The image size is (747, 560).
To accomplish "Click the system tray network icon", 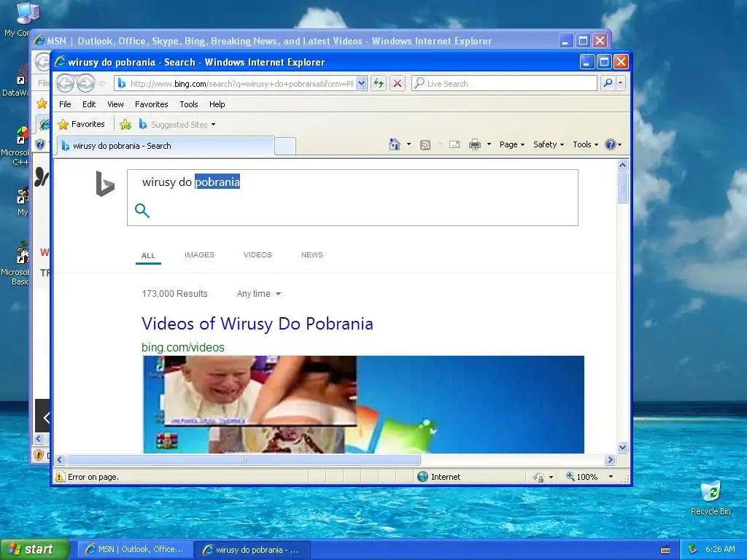I will (x=692, y=550).
